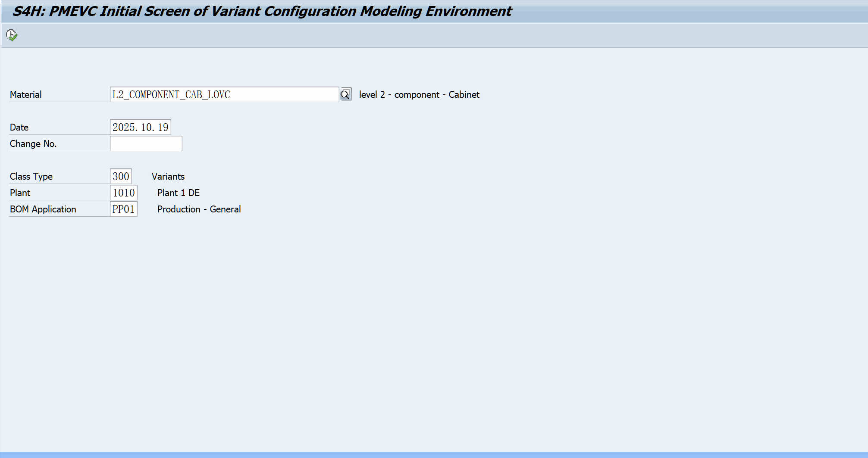Click the 'Variants' class type description
The width and height of the screenshot is (868, 458).
click(x=168, y=176)
